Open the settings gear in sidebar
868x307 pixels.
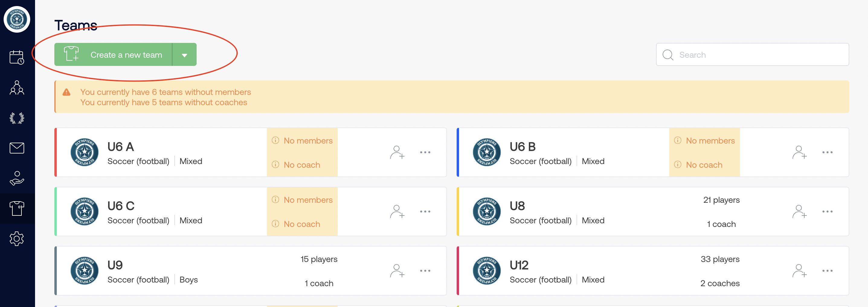tap(17, 239)
